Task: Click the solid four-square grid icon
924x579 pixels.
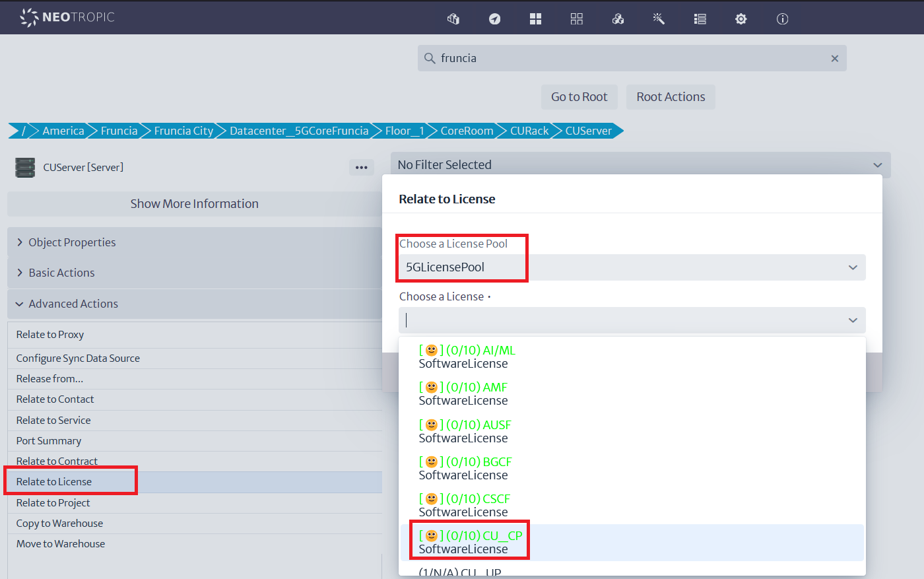Action: pos(535,19)
